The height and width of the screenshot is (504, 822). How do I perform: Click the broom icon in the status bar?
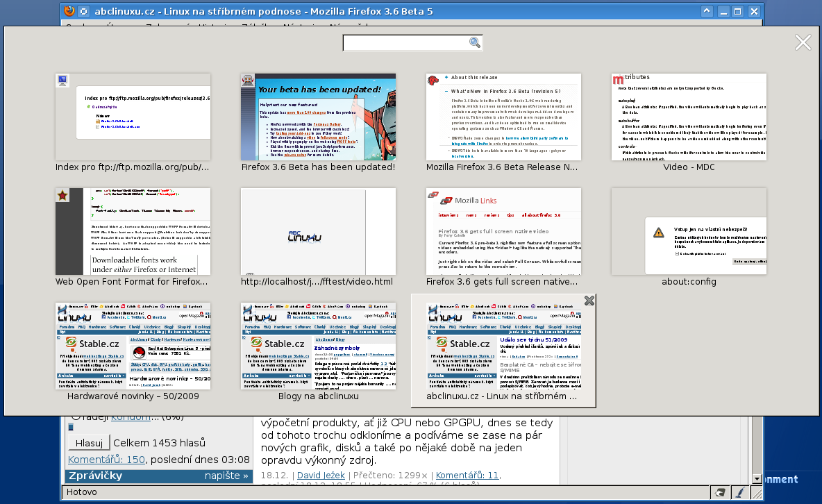tap(739, 492)
